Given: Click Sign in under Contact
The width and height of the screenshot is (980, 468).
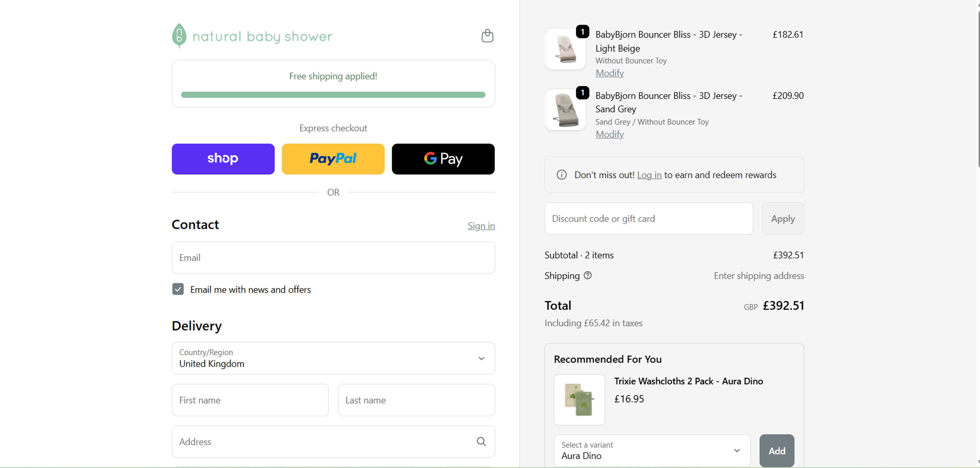Looking at the screenshot, I should pos(481,226).
